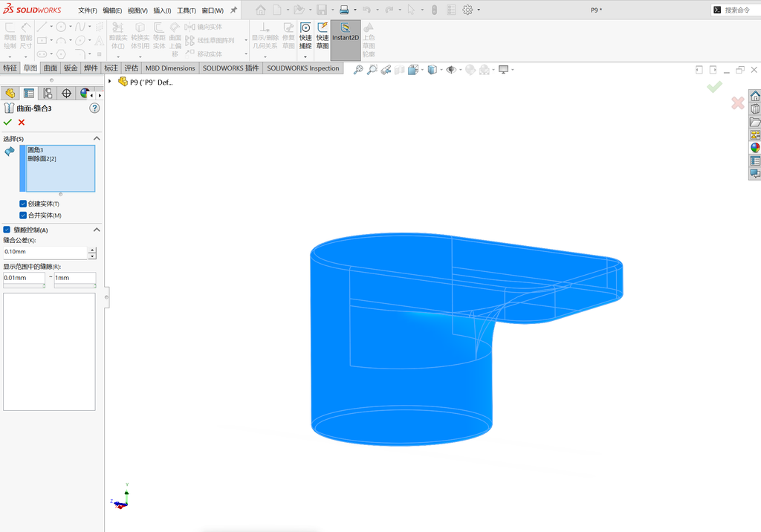The image size is (761, 532).
Task: Click the Zoom to Fit icon
Action: 358,69
